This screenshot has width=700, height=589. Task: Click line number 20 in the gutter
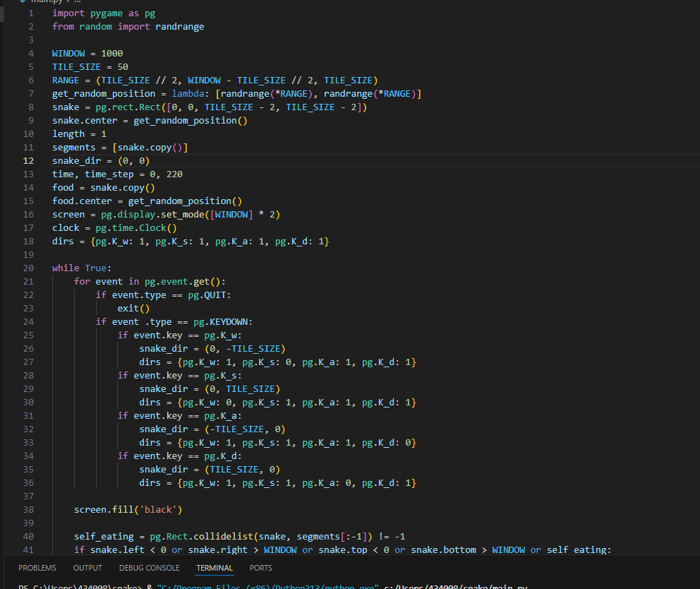[28, 268]
